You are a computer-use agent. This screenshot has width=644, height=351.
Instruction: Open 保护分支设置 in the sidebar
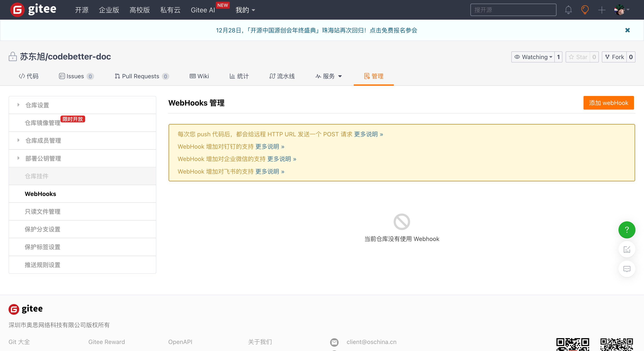pos(82,229)
